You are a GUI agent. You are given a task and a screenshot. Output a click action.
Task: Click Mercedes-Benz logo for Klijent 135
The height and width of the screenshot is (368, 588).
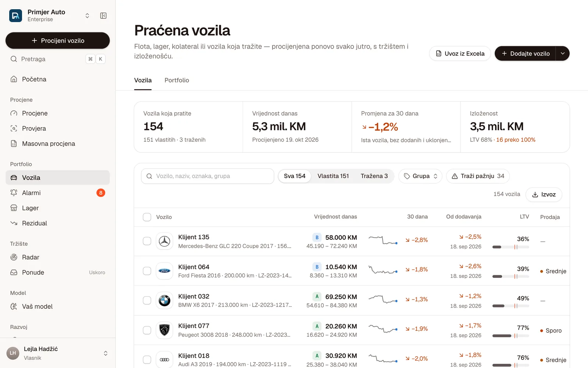pyautogui.click(x=164, y=241)
